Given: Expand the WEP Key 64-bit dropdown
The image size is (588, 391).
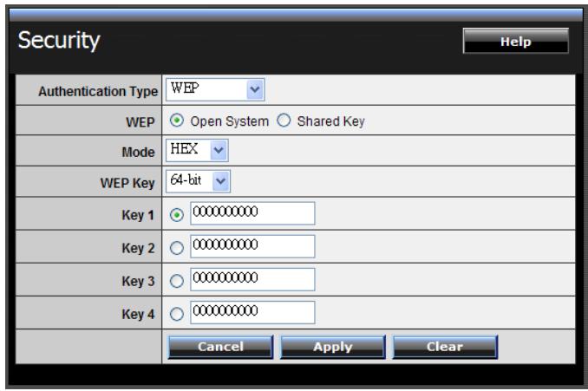Looking at the screenshot, I should click(198, 181).
